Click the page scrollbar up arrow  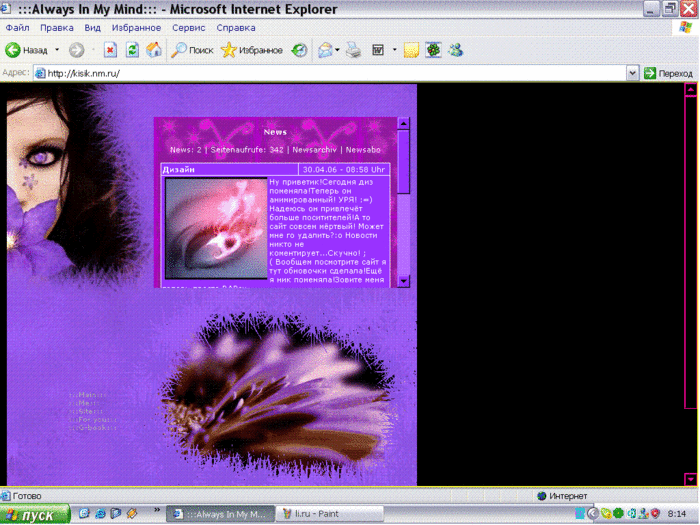[691, 90]
